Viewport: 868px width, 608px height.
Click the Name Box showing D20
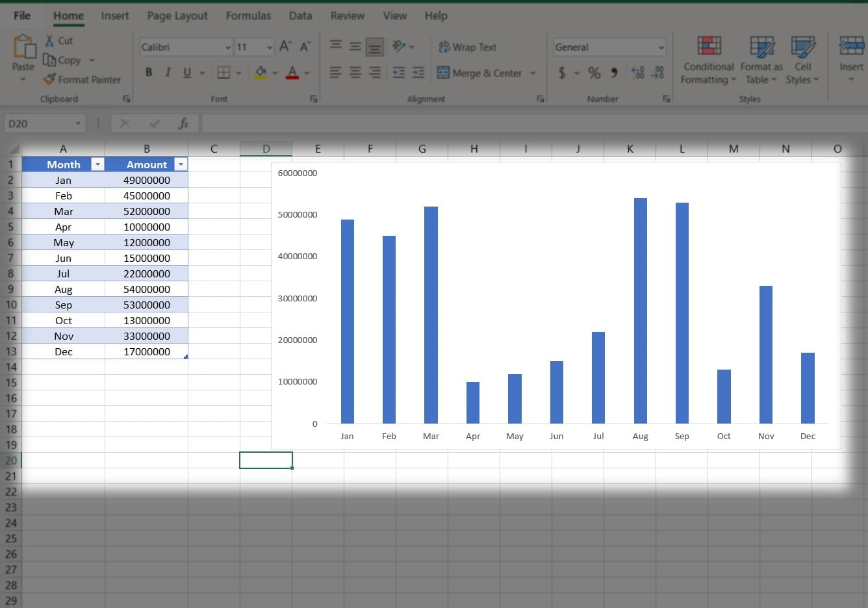(39, 123)
